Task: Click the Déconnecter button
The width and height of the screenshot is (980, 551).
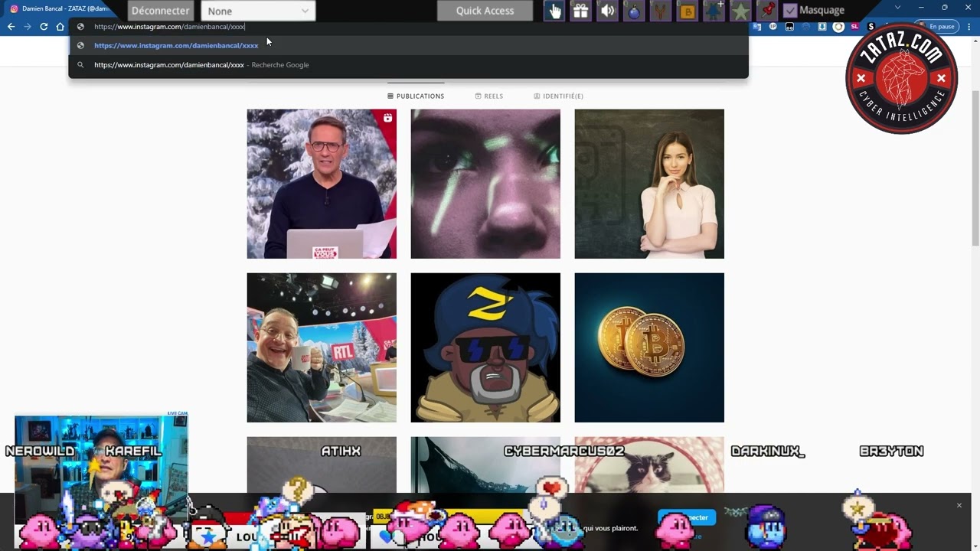Action: click(x=160, y=11)
